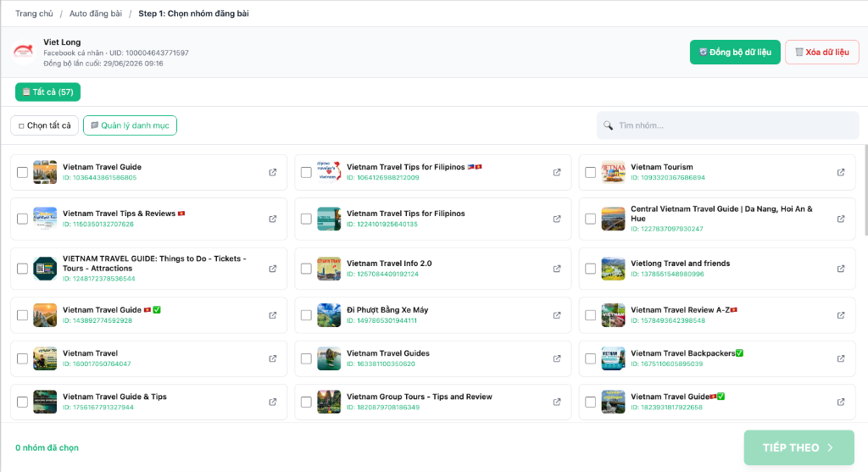Screen dimensions: 868x472
Task: Switch to the Tất cả (57) tab
Action: [x=47, y=92]
